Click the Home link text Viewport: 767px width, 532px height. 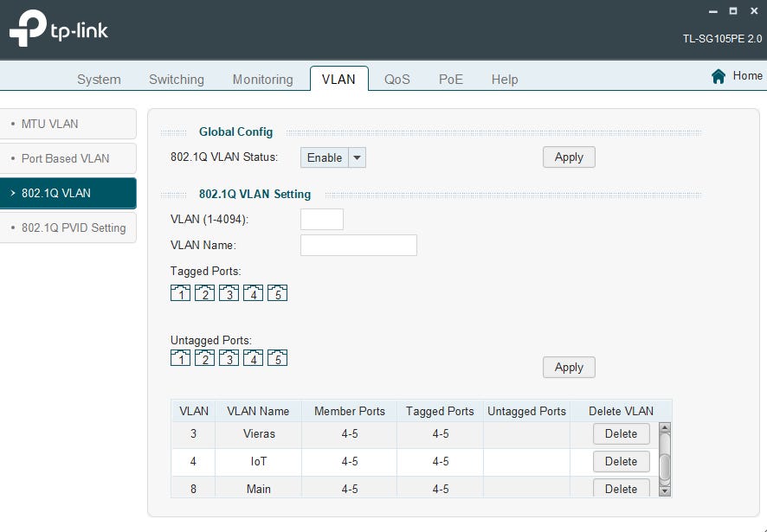click(x=747, y=76)
